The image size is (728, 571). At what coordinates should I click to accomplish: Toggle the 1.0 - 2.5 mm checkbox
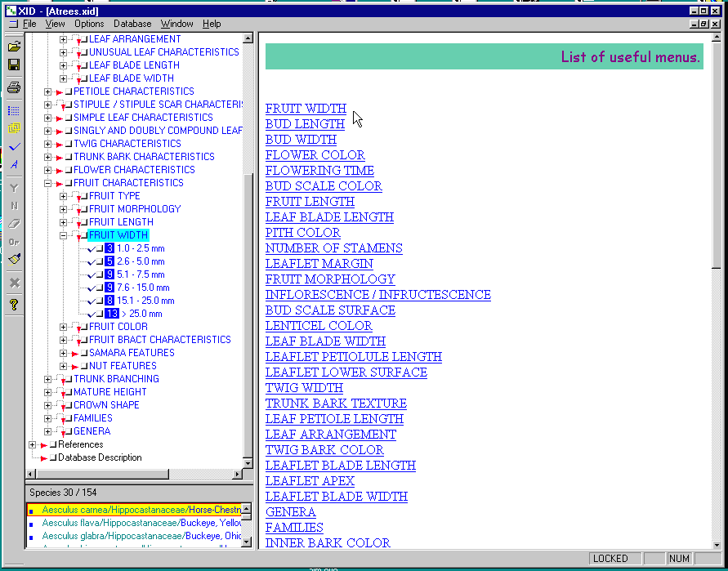coord(92,248)
